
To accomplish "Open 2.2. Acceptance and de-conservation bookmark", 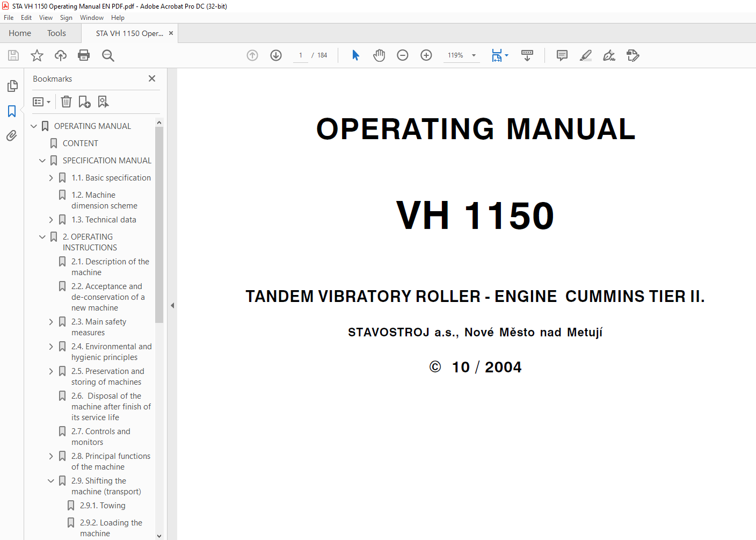I will 108,297.
